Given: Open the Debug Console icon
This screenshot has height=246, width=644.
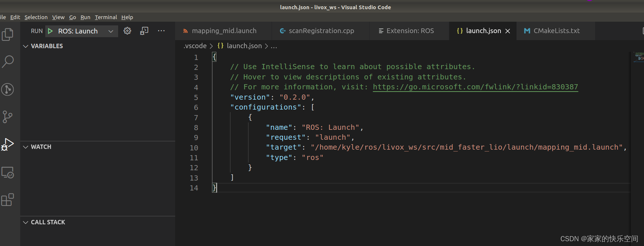Looking at the screenshot, I should pyautogui.click(x=144, y=31).
